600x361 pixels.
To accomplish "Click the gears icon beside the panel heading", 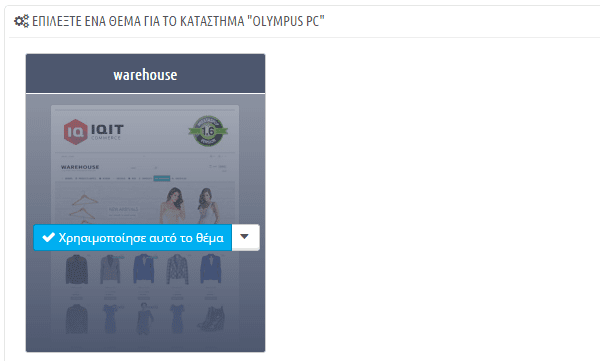I will click(x=21, y=21).
